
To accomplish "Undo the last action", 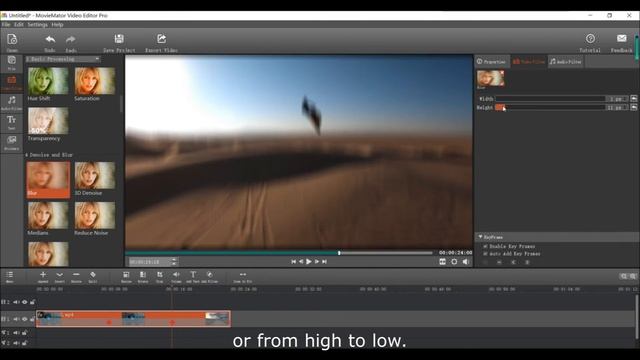I will [x=50, y=40].
